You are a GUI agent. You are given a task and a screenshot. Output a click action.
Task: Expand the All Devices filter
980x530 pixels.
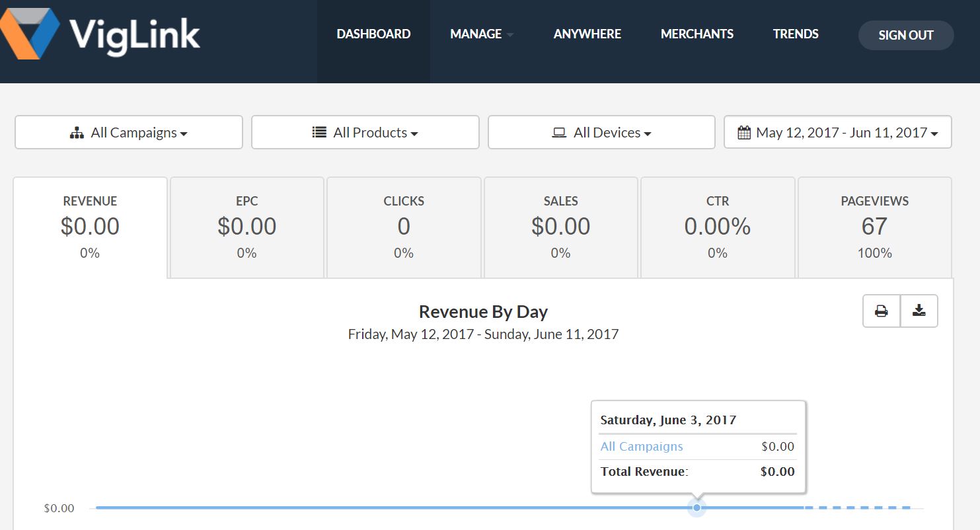(x=602, y=133)
